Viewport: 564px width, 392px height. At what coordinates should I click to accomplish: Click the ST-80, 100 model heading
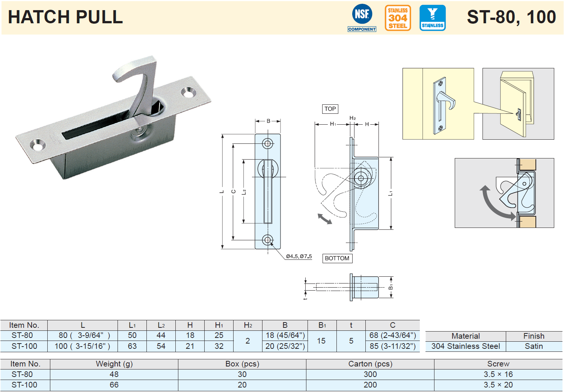(511, 17)
